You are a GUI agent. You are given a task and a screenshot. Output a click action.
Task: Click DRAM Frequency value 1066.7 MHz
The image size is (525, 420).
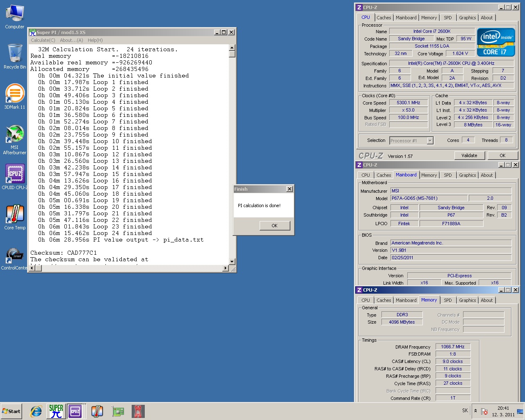453,347
